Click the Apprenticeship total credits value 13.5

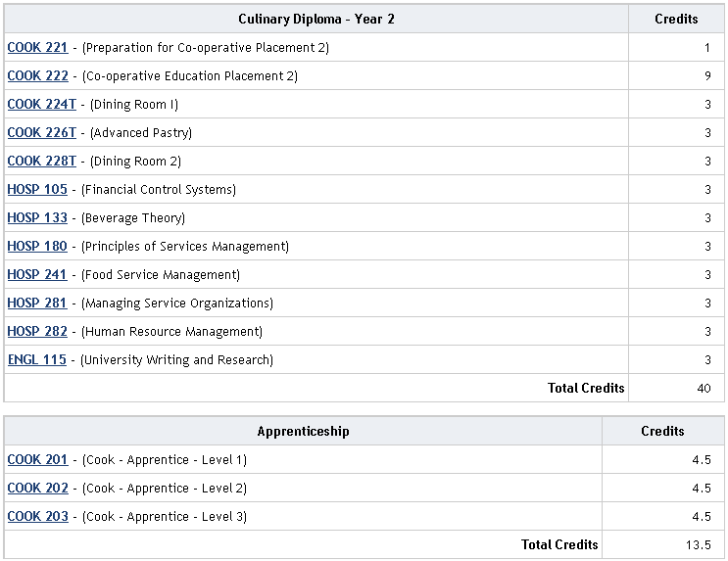pyautogui.click(x=701, y=544)
